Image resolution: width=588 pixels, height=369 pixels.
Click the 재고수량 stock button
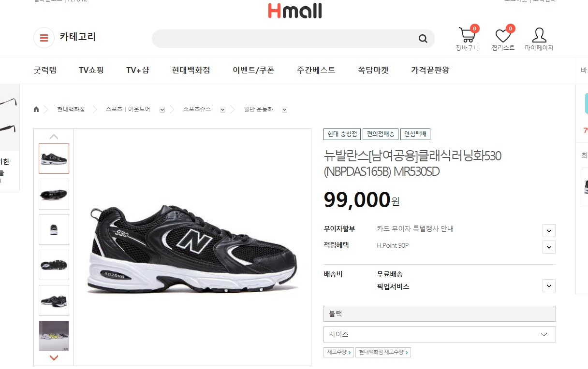338,352
